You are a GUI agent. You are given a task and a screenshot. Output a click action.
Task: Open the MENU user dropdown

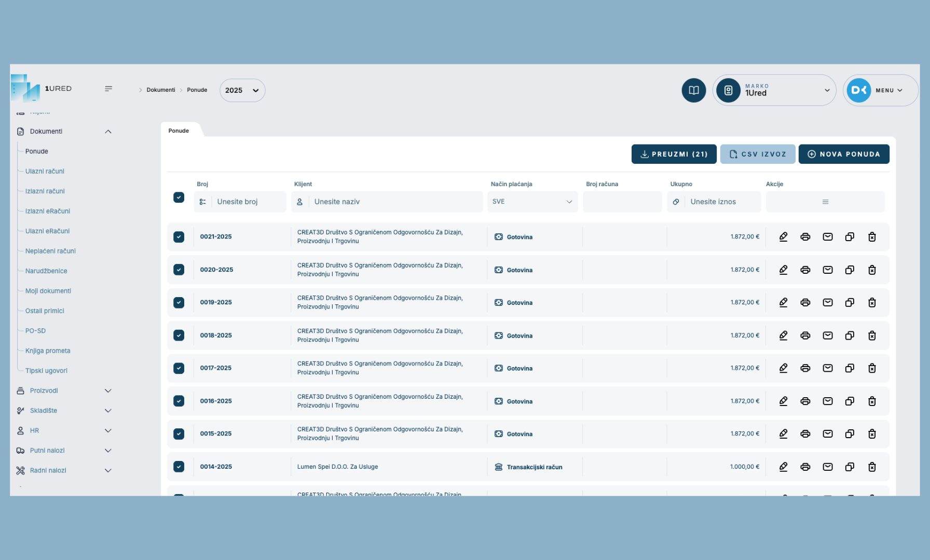[x=880, y=90]
